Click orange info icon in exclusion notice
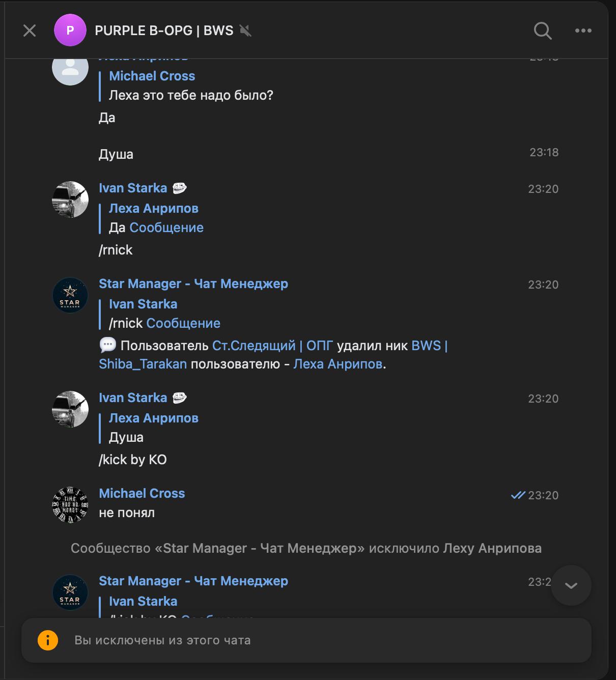The image size is (616, 680). point(48,640)
